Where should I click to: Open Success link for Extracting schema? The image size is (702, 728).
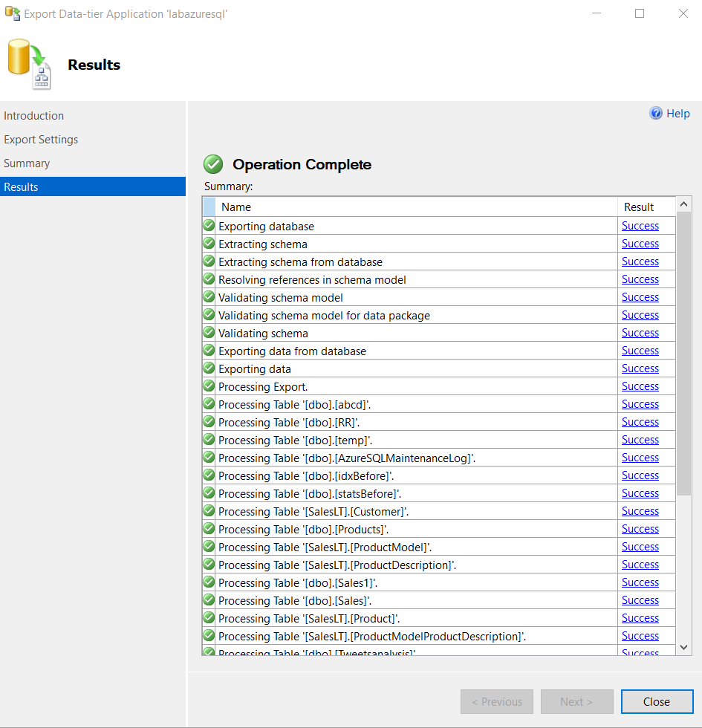(x=640, y=244)
